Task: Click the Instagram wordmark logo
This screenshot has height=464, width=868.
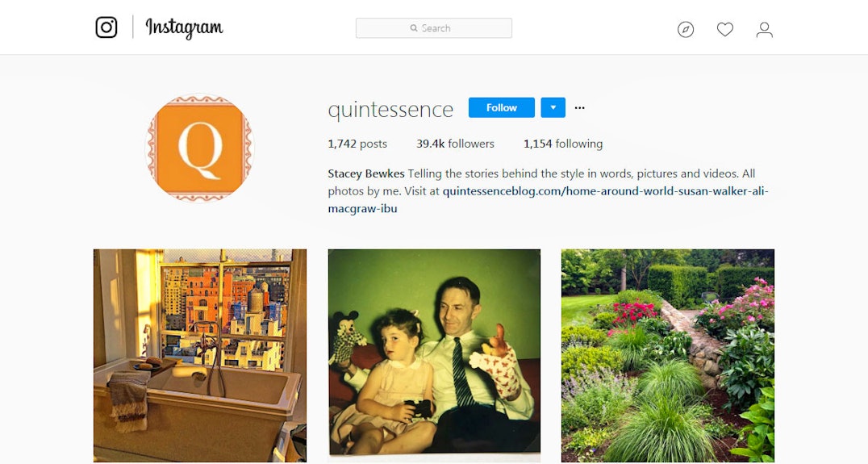Action: click(185, 27)
